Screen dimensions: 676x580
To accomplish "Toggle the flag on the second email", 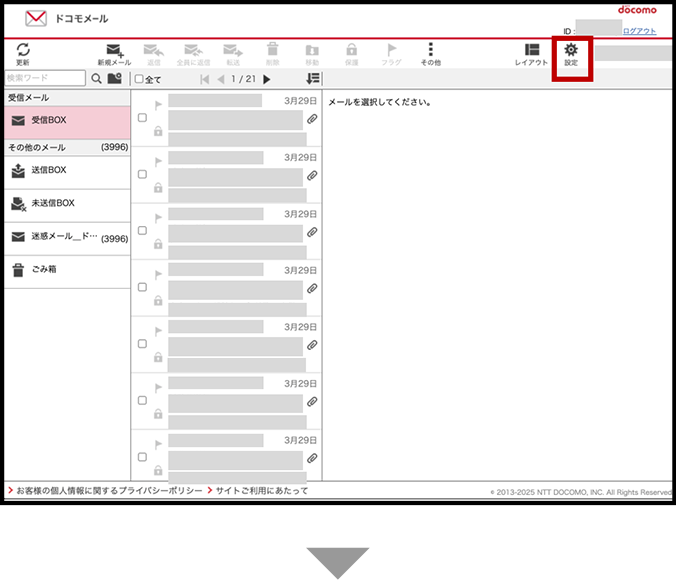I will point(158,162).
